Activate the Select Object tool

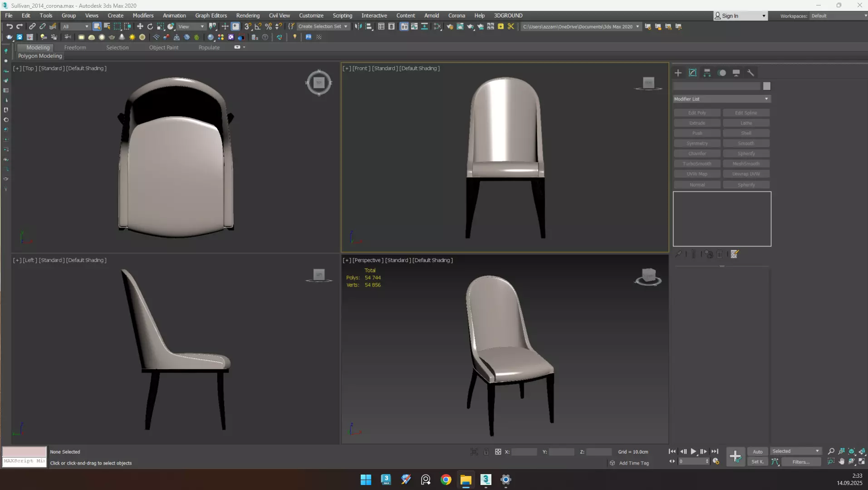point(97,26)
